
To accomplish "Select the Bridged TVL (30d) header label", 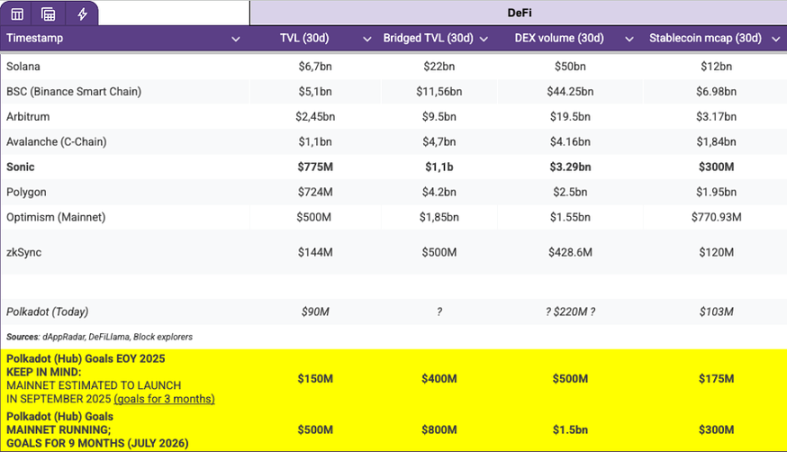I will pos(428,38).
